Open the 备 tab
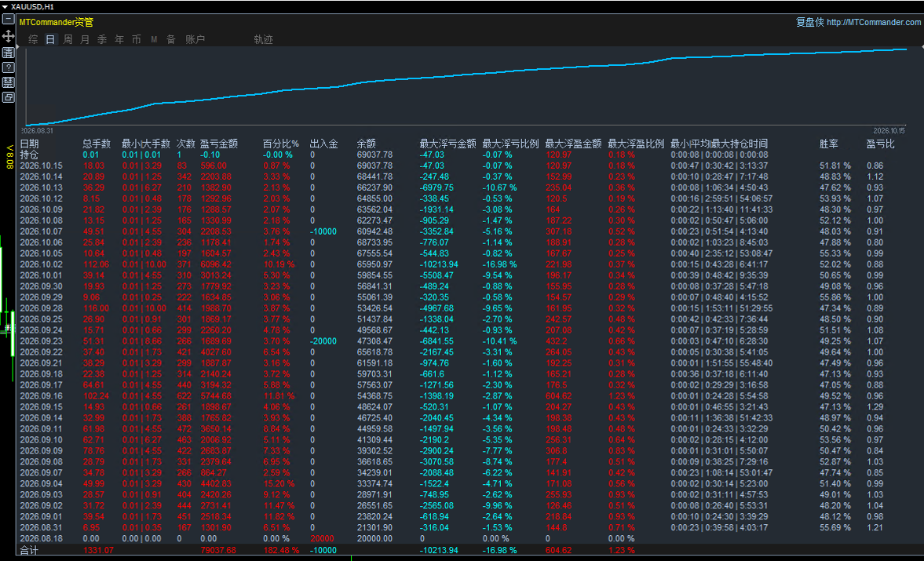The image size is (924, 561). pyautogui.click(x=171, y=39)
